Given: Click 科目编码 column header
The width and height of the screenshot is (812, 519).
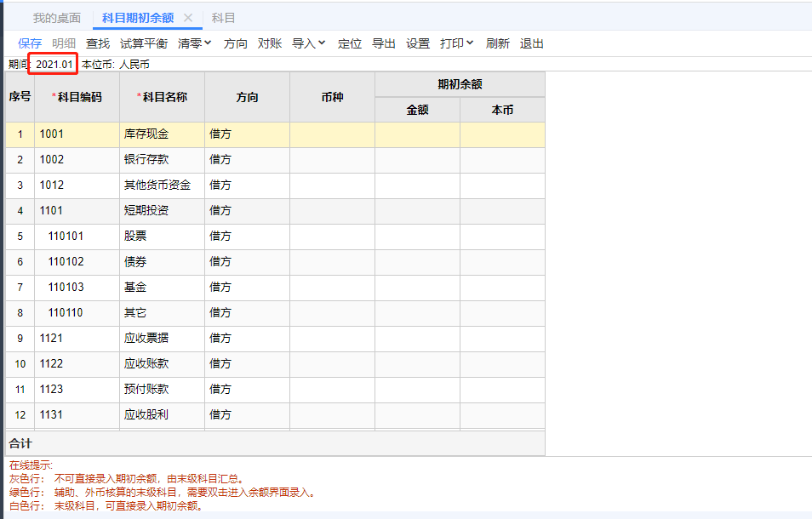Looking at the screenshot, I should tap(77, 97).
